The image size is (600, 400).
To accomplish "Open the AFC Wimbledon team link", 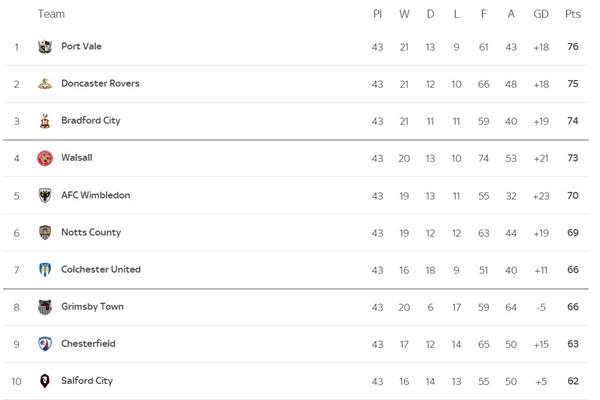I will [96, 195].
